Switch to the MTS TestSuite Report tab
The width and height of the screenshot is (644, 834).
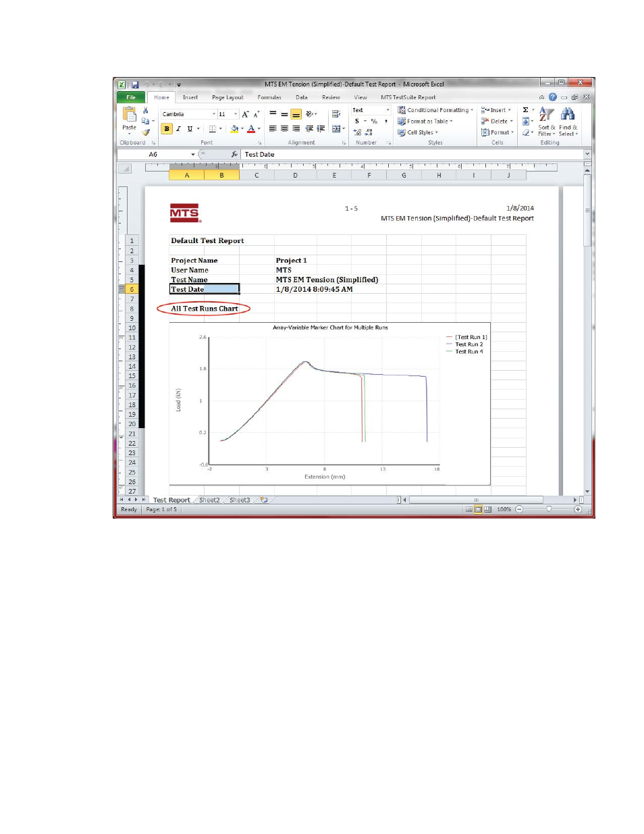pos(408,97)
